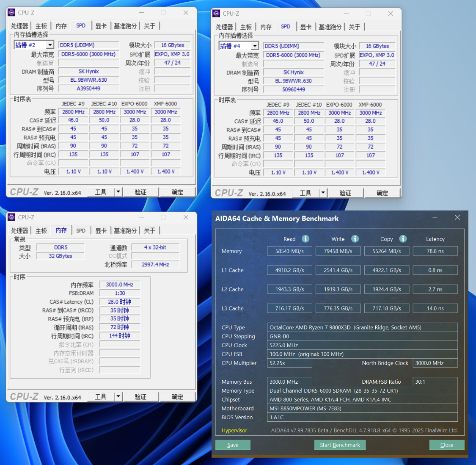The image size is (476, 465).
Task: Open 基准跑分 tab in slot #4 window
Action: [x=330, y=27]
